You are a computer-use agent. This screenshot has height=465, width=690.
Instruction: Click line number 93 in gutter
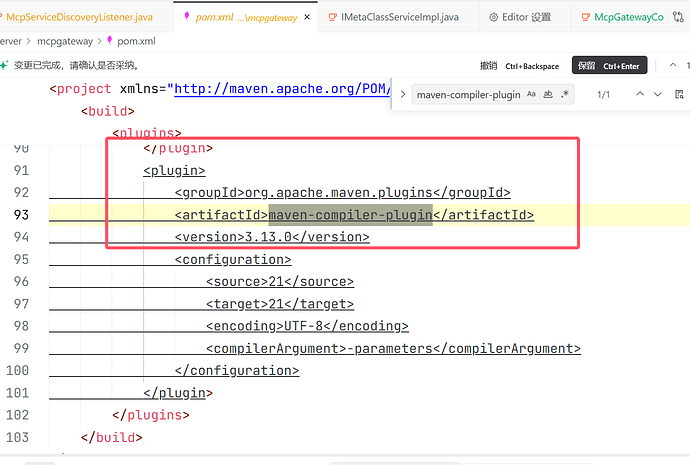21,215
